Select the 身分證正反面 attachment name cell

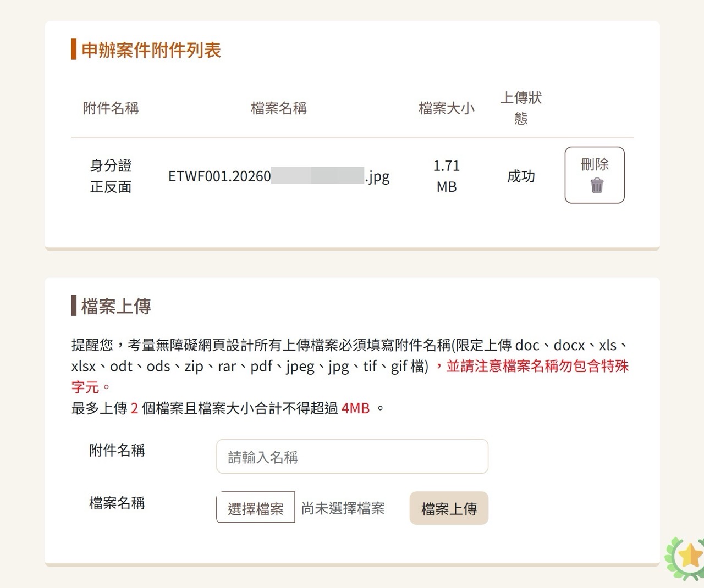tap(111, 176)
